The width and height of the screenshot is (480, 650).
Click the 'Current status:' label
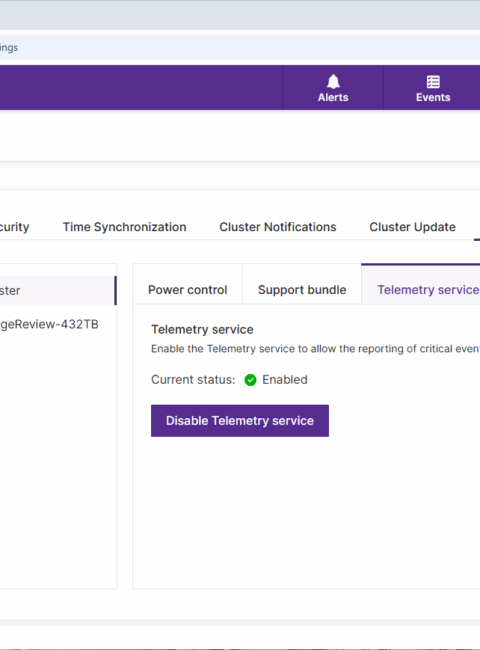click(193, 380)
